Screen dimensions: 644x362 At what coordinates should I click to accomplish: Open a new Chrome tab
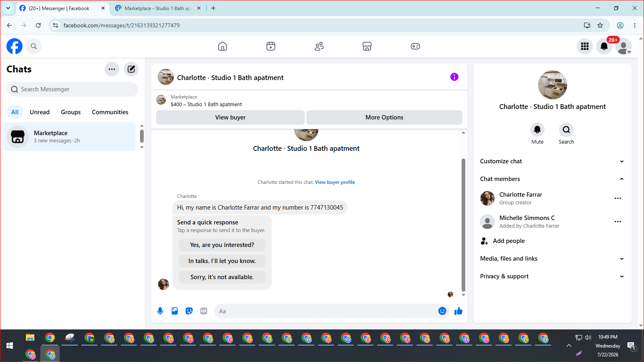[x=213, y=8]
